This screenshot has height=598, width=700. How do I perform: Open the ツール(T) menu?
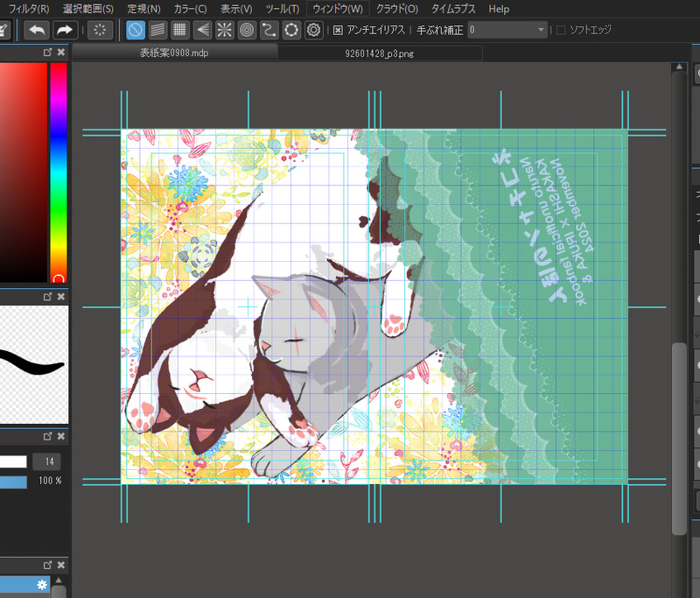click(x=282, y=9)
